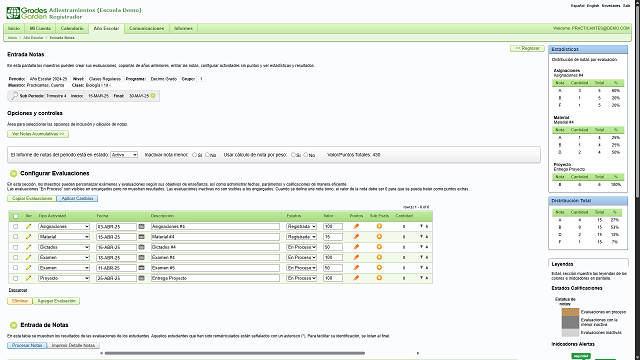Select No for Inactivar nota menor
The height and width of the screenshot is (360, 640).
pos(207,155)
